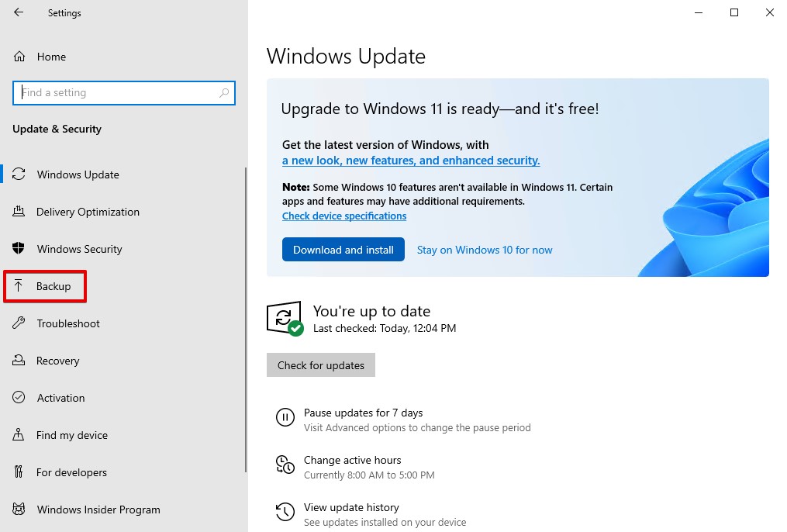The width and height of the screenshot is (787, 532).
Task: Click the back arrow in Settings header
Action: [x=19, y=12]
